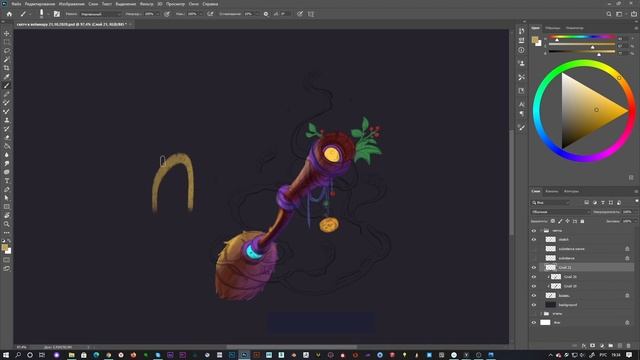Toggle the pixel layer filter icon
Viewport: 640px width, 360px height.
[587, 202]
